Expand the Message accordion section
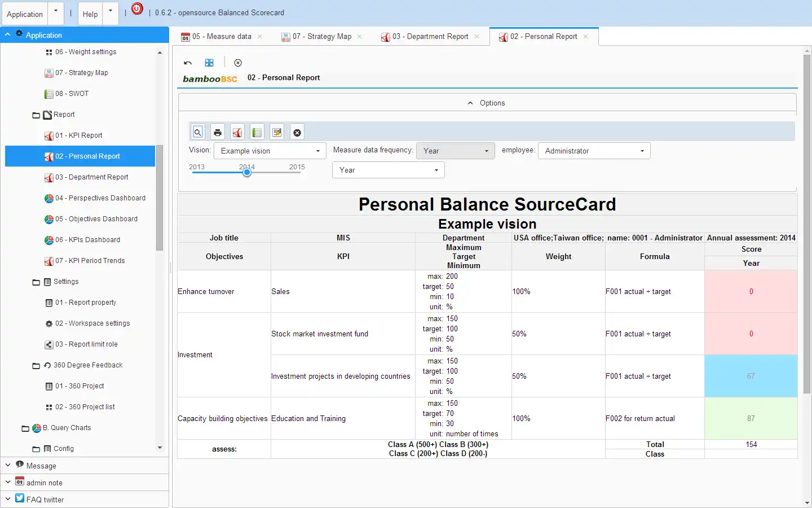This screenshot has height=508, width=812. point(41,466)
